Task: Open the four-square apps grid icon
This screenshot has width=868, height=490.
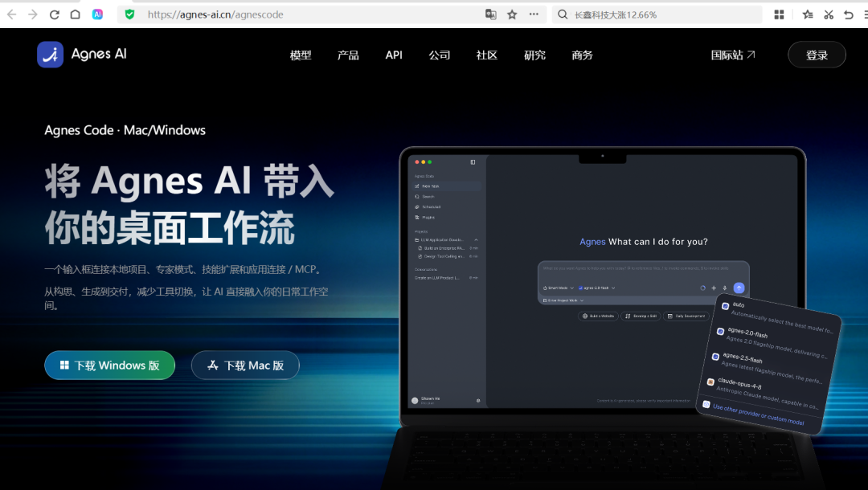Action: pos(779,14)
